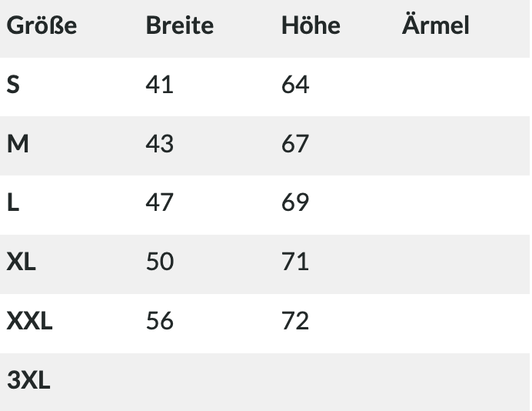Click the XXL size row label

tap(29, 320)
